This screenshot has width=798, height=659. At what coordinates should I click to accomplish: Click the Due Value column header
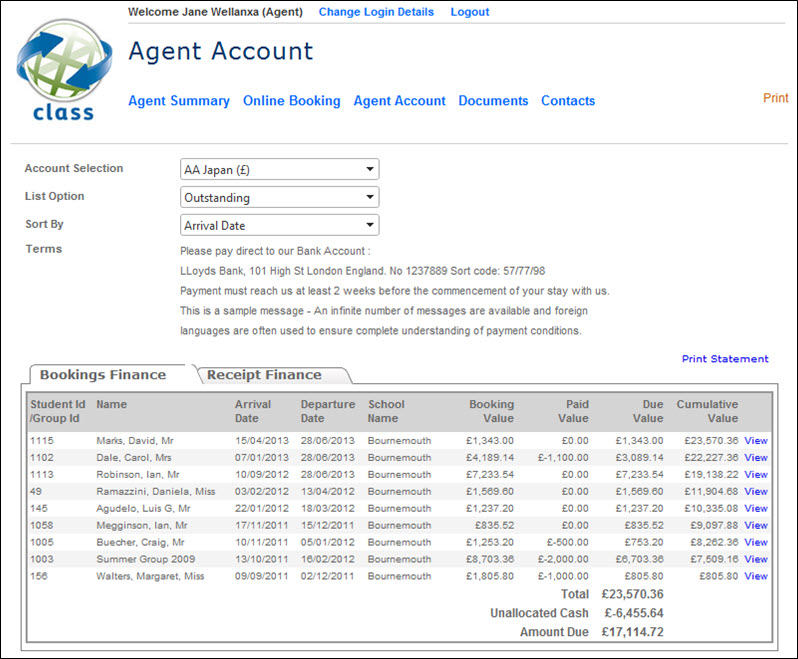click(648, 411)
